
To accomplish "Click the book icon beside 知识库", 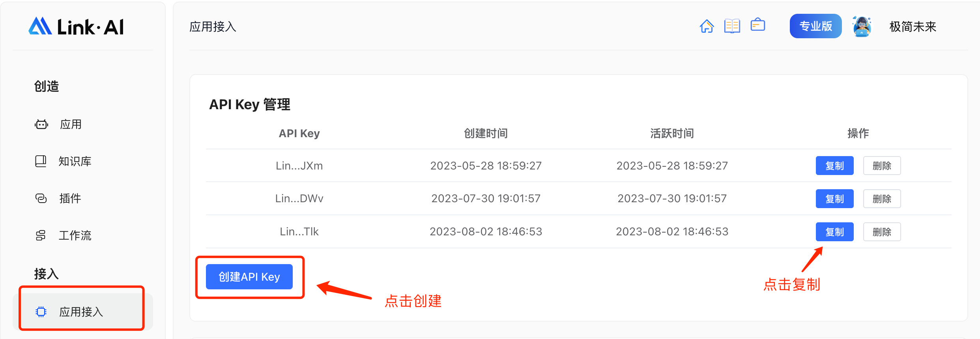I will pyautogui.click(x=41, y=161).
